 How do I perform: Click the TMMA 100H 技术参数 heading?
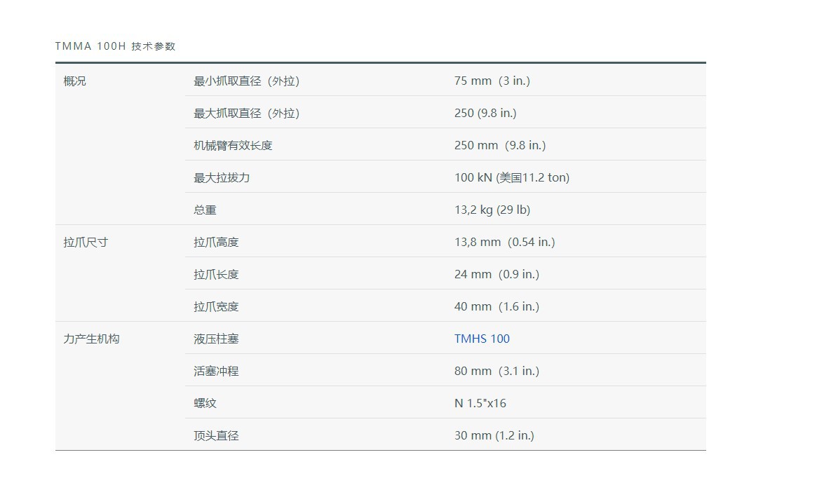tap(115, 46)
